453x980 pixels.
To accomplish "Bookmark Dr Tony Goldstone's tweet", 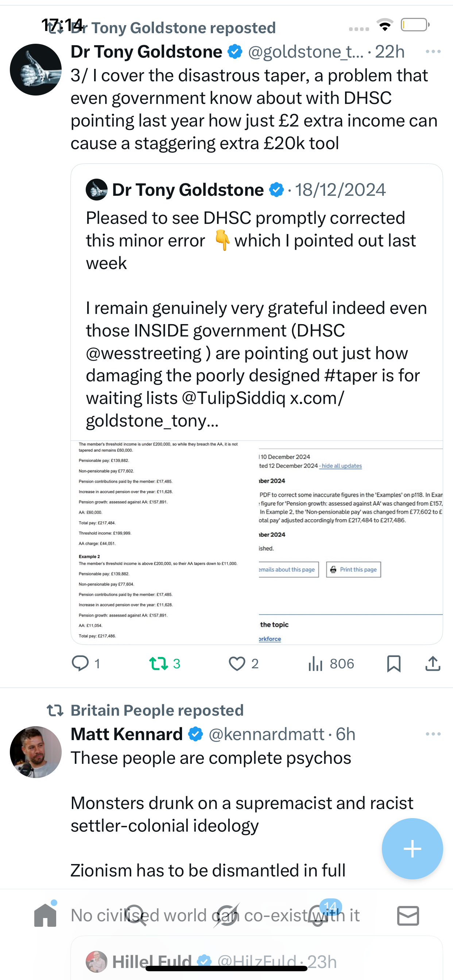I will pos(394,664).
